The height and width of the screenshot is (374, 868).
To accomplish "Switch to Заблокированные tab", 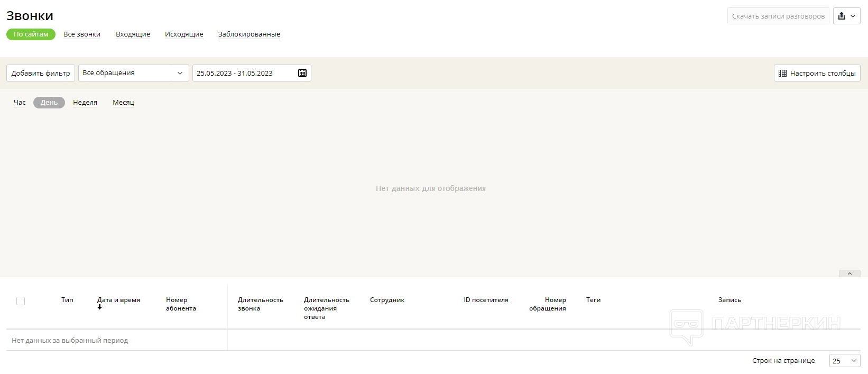I will tap(249, 34).
